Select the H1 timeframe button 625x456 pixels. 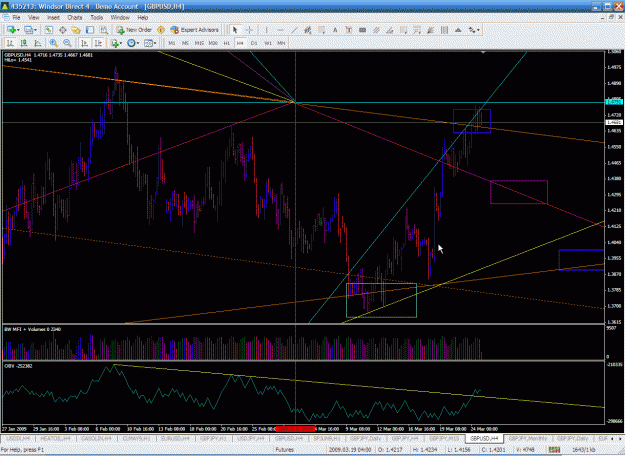(227, 43)
